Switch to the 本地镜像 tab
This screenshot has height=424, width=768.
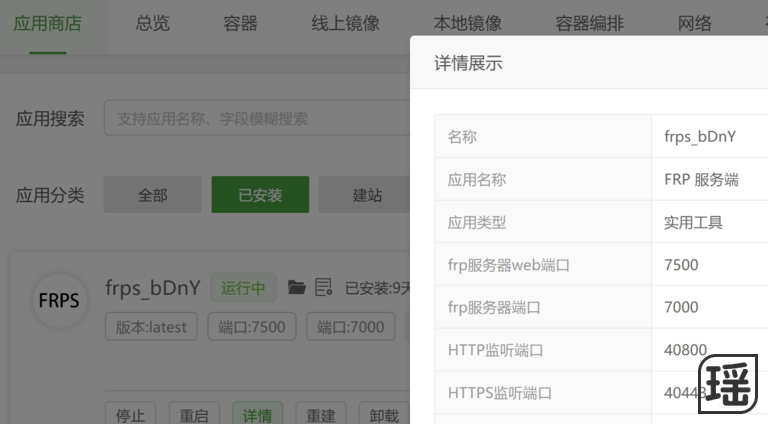coord(467,23)
